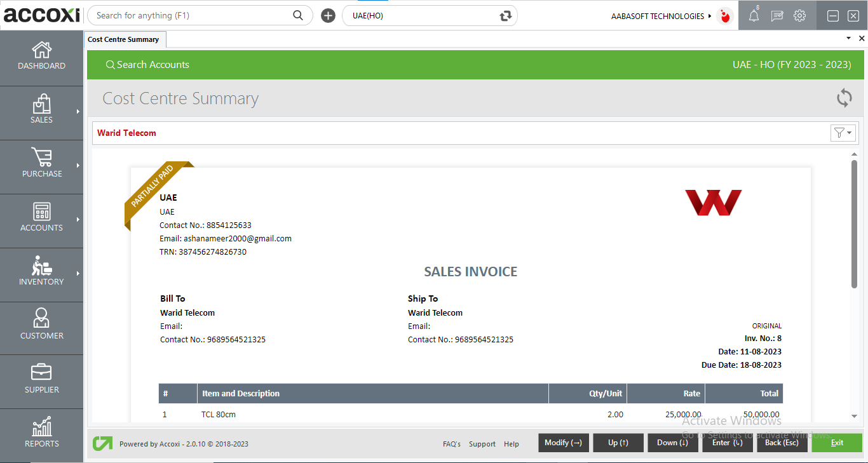Open the Supplier module icon
The image size is (868, 463).
point(41,380)
